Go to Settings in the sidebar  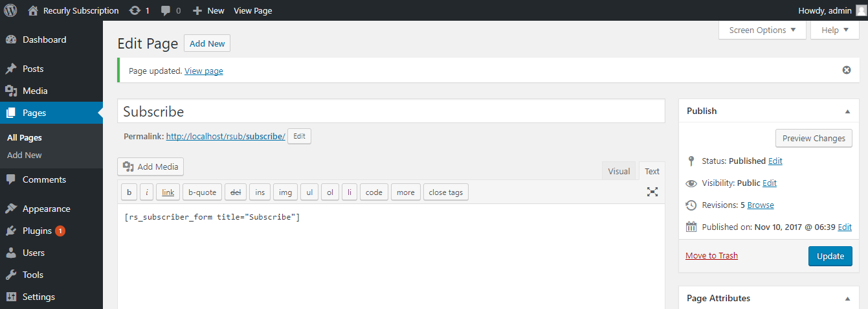pos(38,297)
